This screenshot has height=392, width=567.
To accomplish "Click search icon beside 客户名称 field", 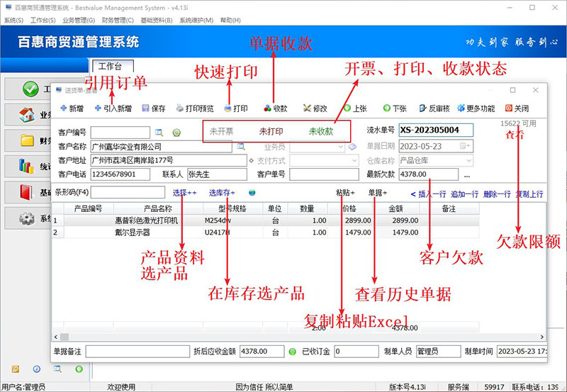I will (x=241, y=147).
